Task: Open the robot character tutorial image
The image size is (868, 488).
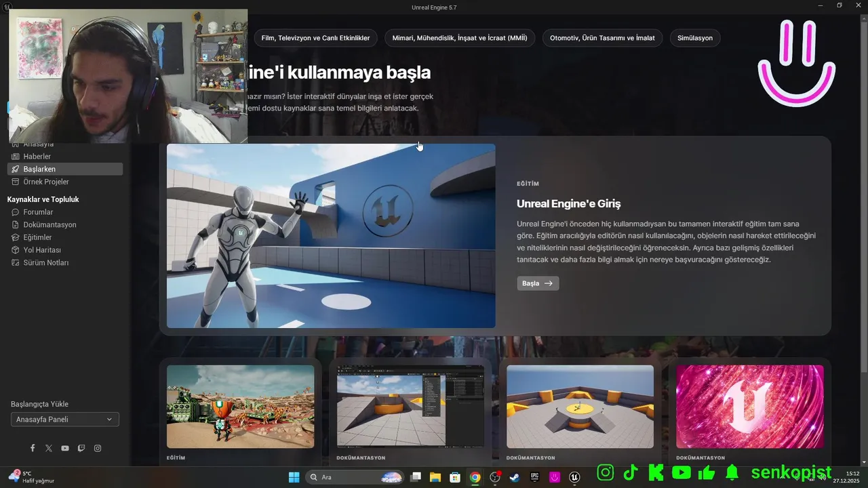Action: pos(331,236)
